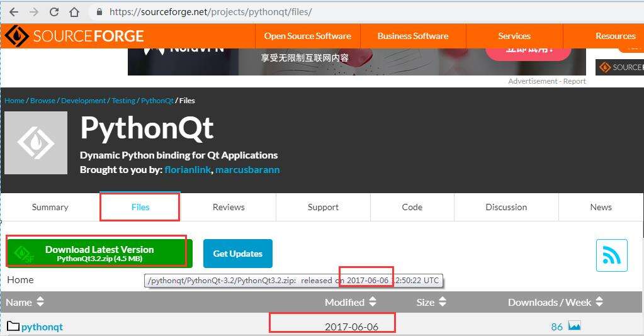Click the Download Latest Version button

pyautogui.click(x=99, y=254)
